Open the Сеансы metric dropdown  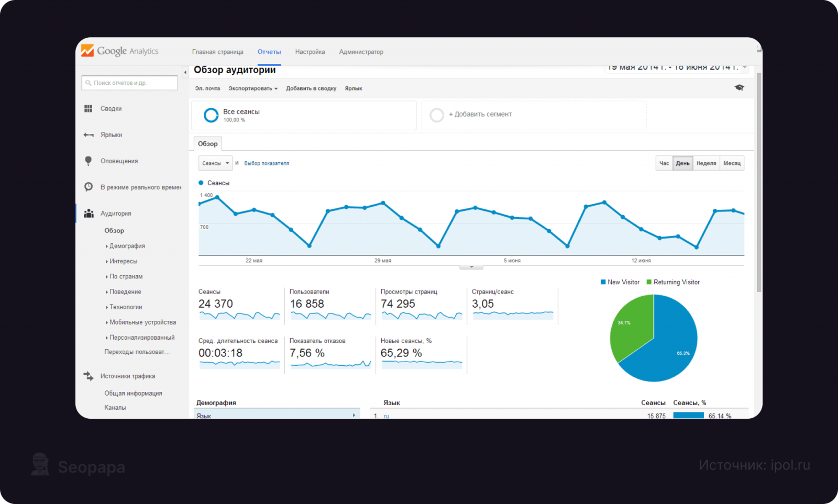click(215, 163)
